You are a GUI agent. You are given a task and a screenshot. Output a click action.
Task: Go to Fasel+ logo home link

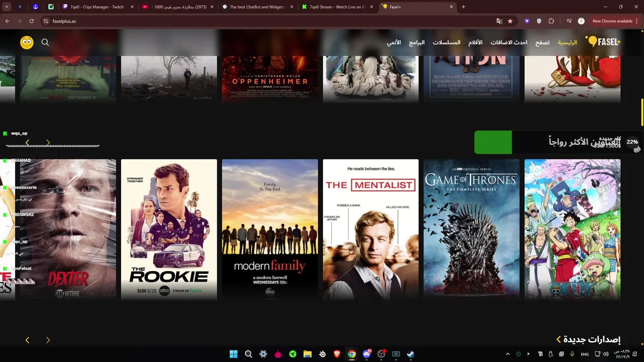pos(603,42)
